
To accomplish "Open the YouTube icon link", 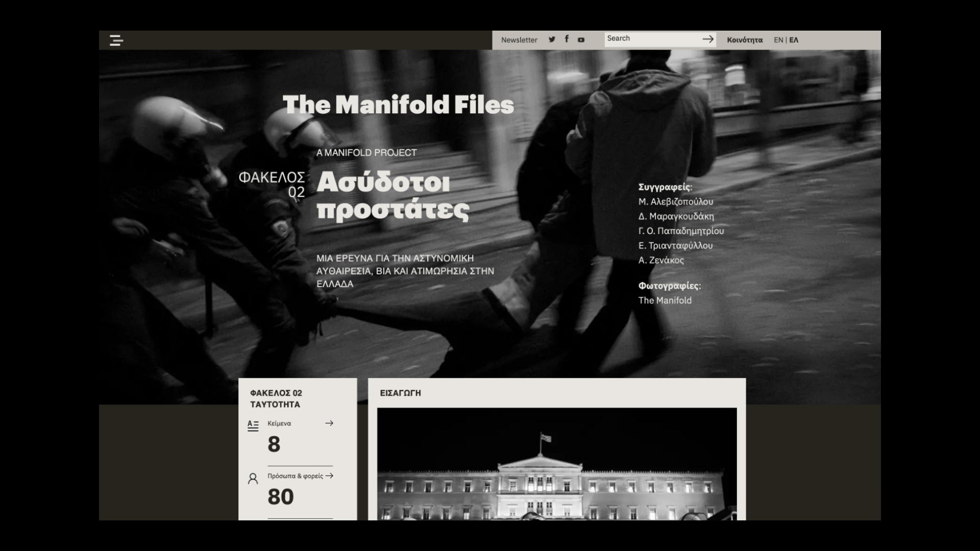I will (581, 40).
